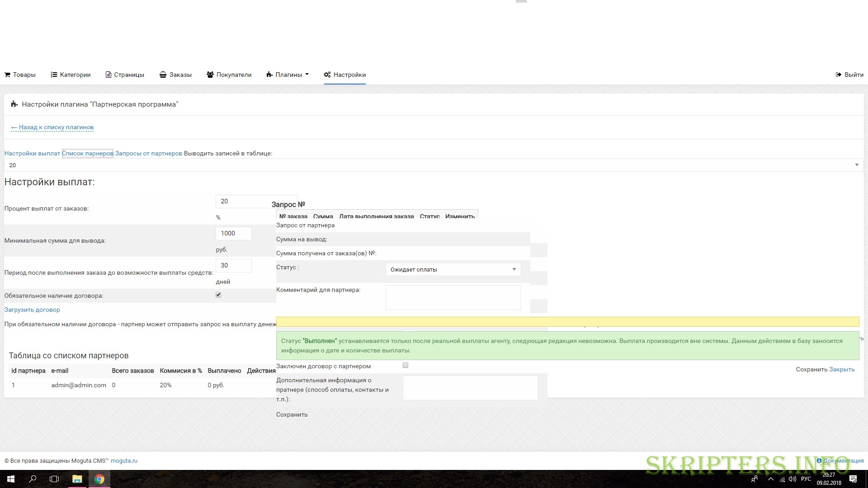Click the network icon in system tray
This screenshot has height=488, width=868.
point(782,479)
